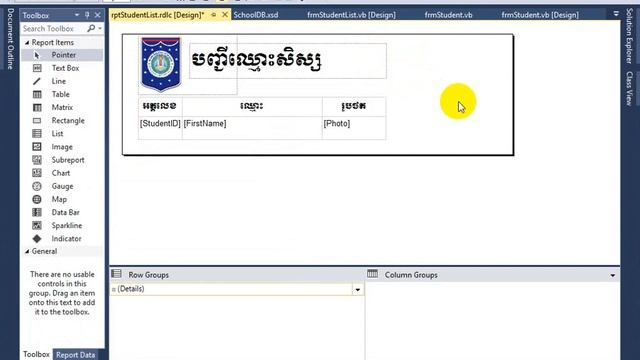
Task: Toggle the Toolbox auto-hide pin
Action: pos(87,15)
